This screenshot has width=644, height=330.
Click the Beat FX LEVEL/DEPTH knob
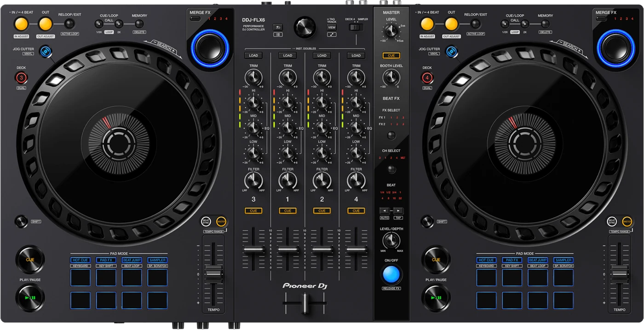tap(391, 240)
